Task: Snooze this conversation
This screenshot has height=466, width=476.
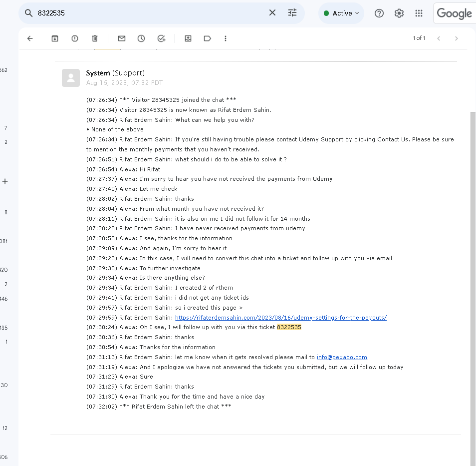Action: click(x=141, y=38)
